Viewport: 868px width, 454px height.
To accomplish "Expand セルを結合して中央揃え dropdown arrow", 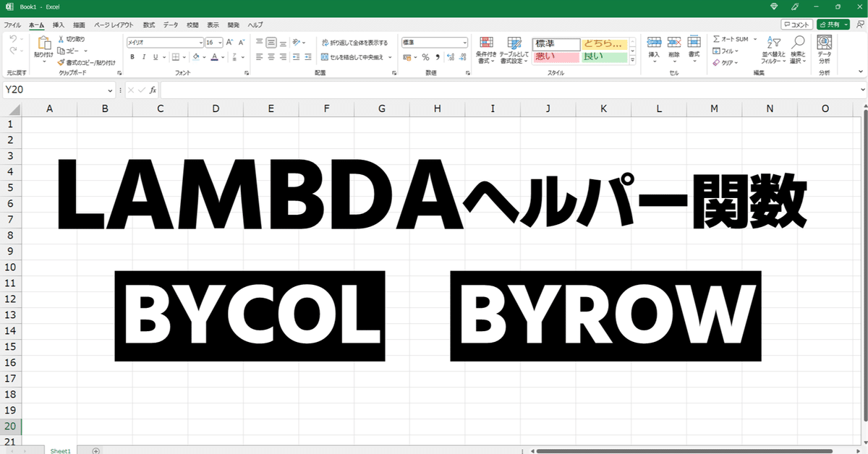I will (388, 57).
